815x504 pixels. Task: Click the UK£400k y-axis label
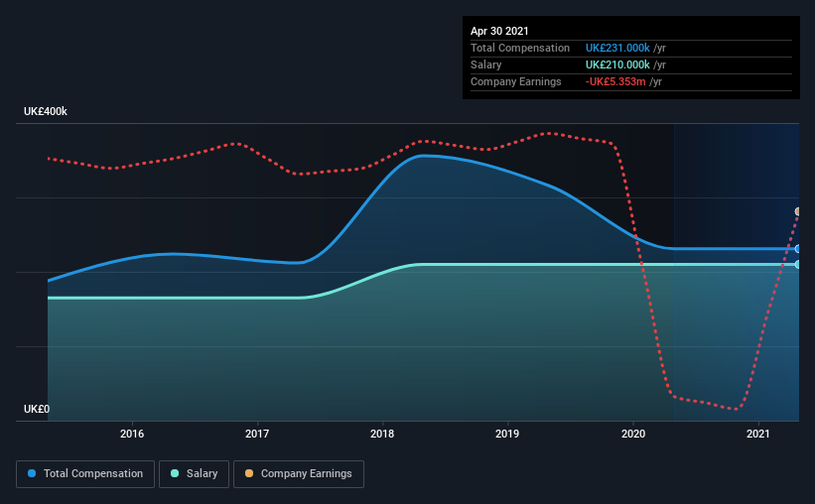point(46,112)
